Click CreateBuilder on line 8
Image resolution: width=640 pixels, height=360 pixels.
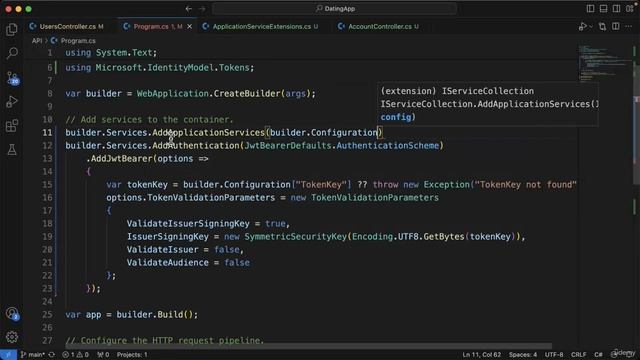pos(247,94)
